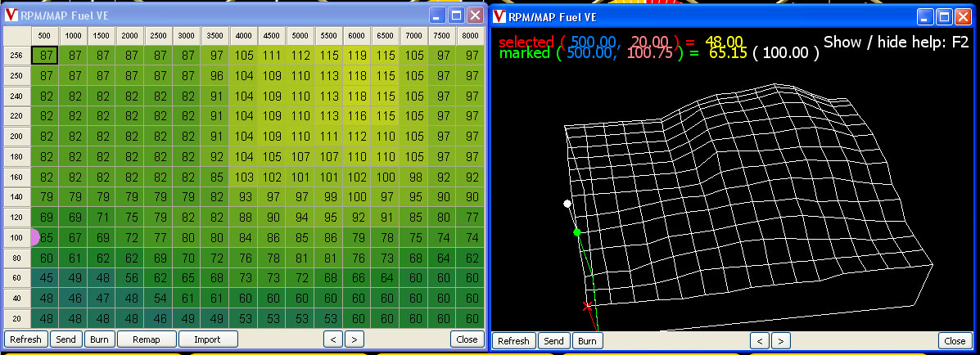Click the Burn button in table window
980x355 pixels.
(x=99, y=339)
